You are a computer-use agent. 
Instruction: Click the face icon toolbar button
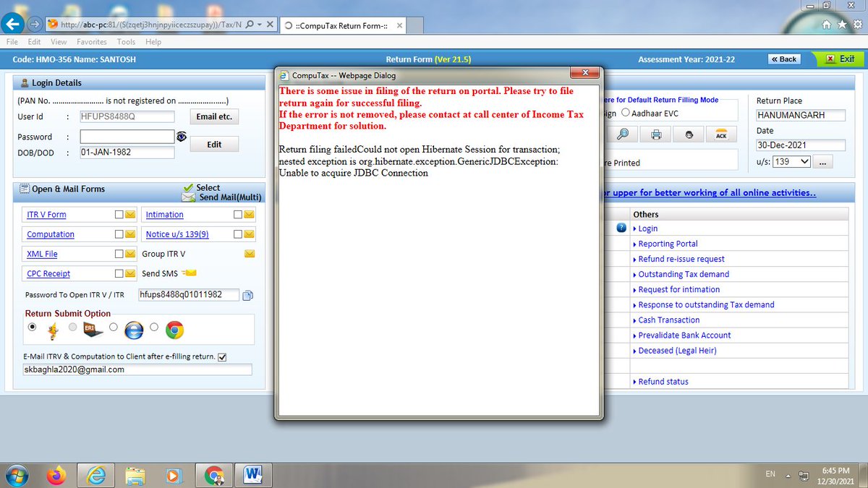689,134
